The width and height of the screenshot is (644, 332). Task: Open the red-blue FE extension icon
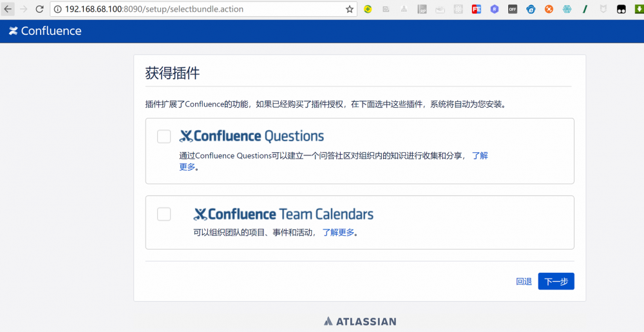pyautogui.click(x=477, y=9)
